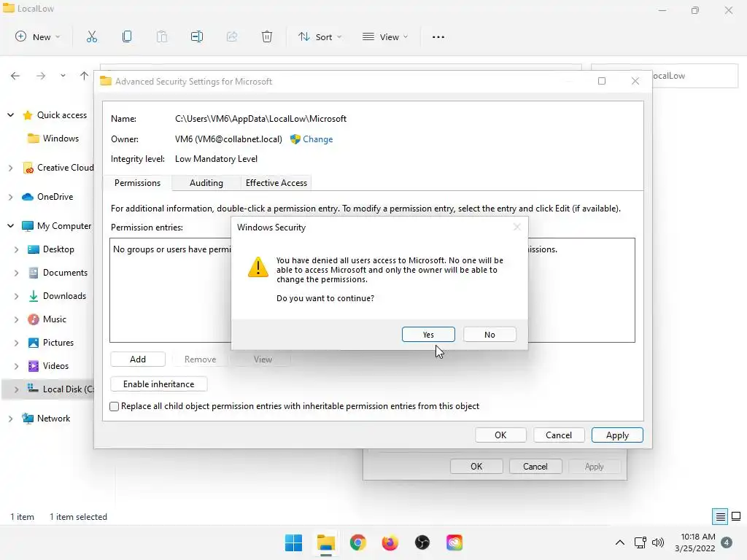
Task: Open the See more ellipsis menu
Action: (x=438, y=36)
